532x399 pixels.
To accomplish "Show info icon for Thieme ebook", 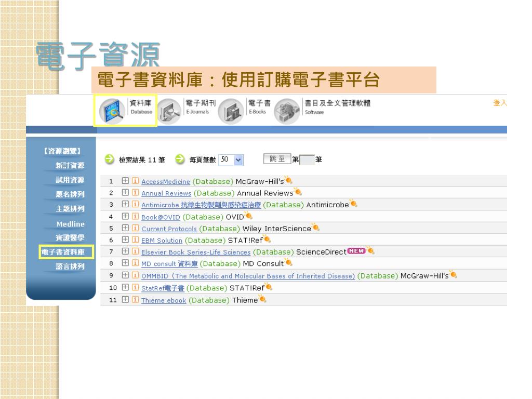I will [135, 299].
